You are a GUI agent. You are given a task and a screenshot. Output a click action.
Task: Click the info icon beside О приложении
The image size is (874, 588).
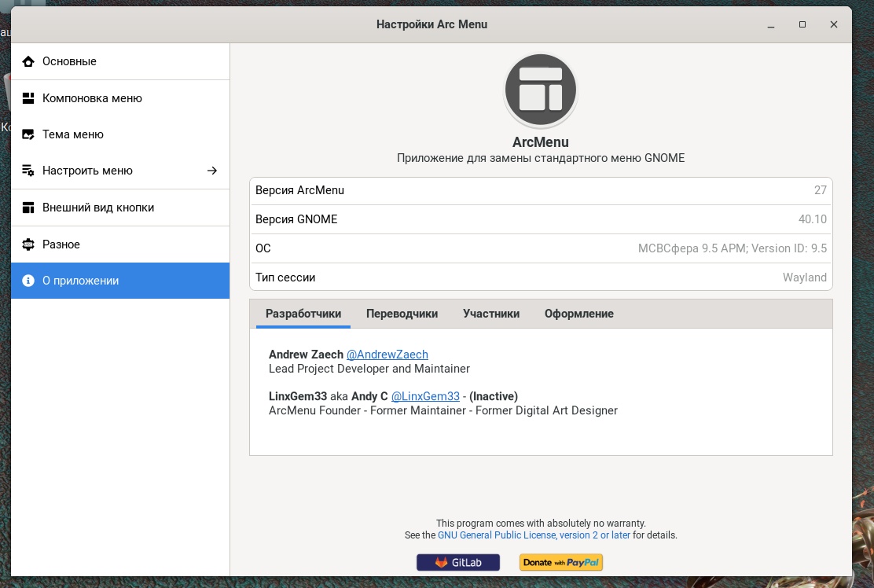[x=28, y=281]
